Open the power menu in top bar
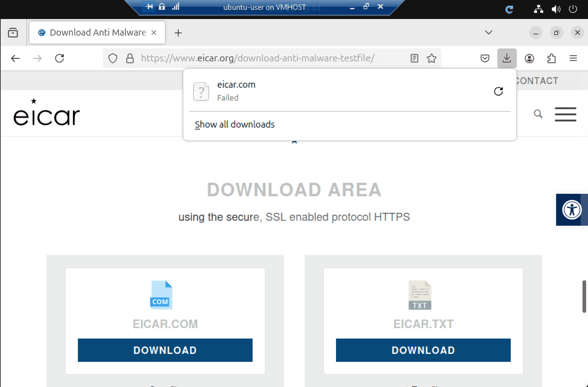 click(x=573, y=9)
